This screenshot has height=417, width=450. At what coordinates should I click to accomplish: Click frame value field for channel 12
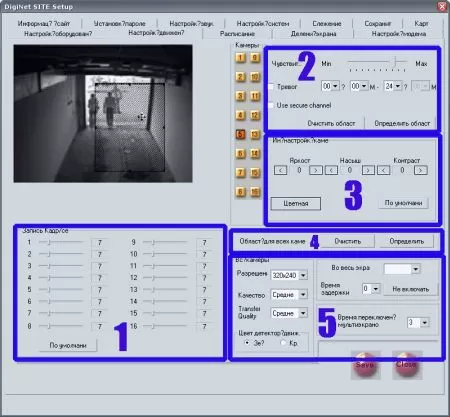click(204, 278)
